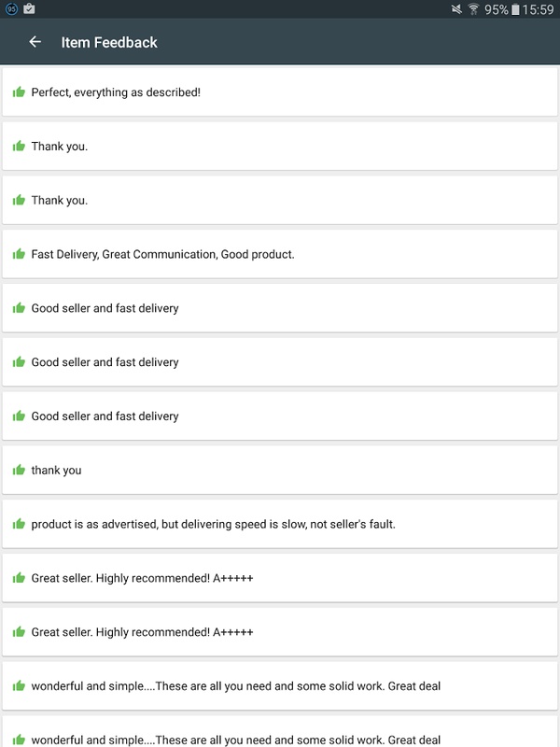
Task: Tap the 15:59 clock in status bar
Action: coord(539,9)
